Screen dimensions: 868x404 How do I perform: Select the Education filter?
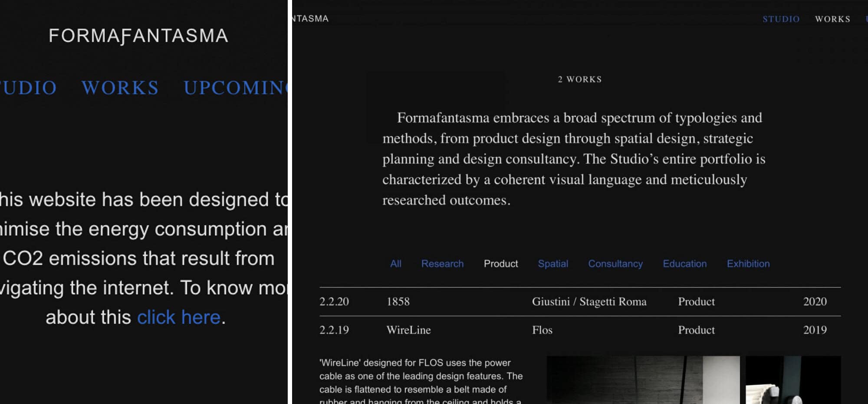point(685,264)
